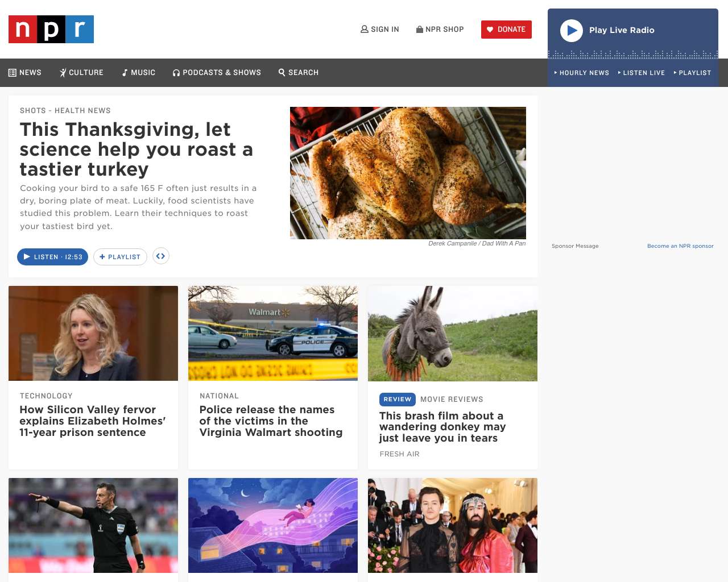
Task: Open the donkey film review thumbnail
Action: click(x=453, y=334)
